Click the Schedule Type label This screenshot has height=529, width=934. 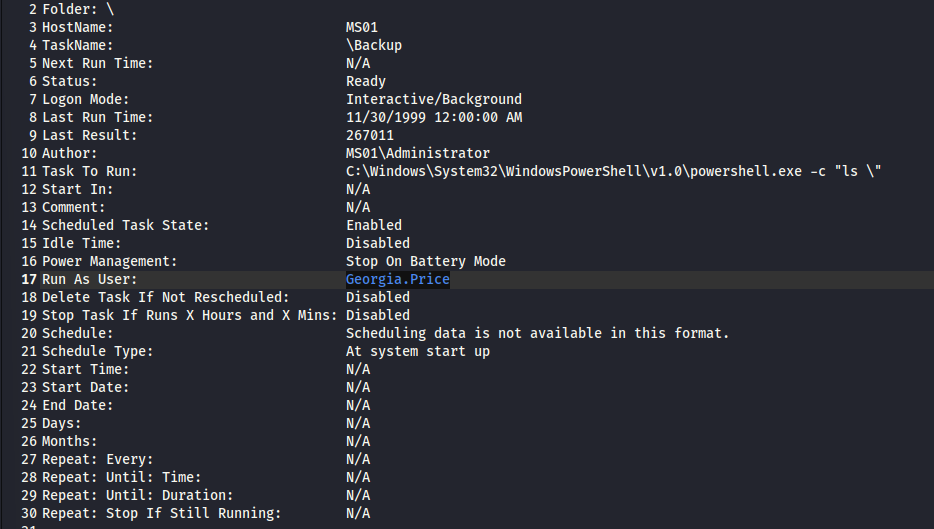pyautogui.click(x=98, y=352)
